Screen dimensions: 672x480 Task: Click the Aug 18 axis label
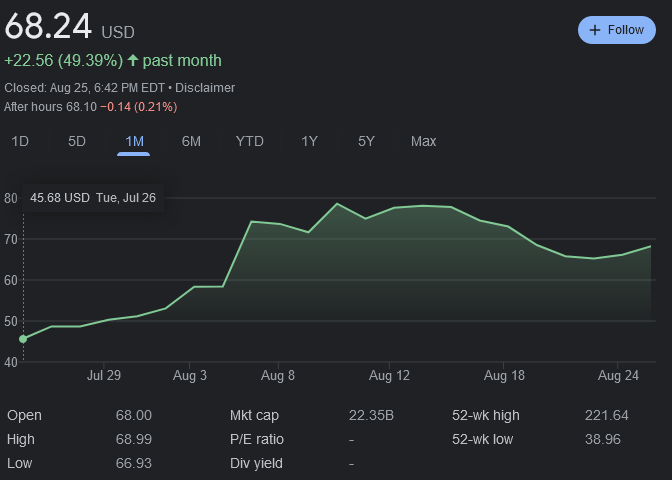coord(504,375)
